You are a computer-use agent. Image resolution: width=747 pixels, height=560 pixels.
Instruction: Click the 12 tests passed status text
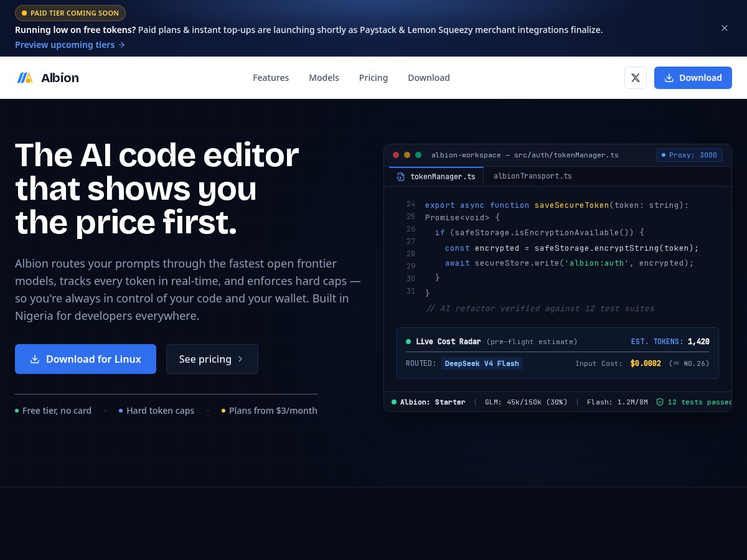coord(700,402)
